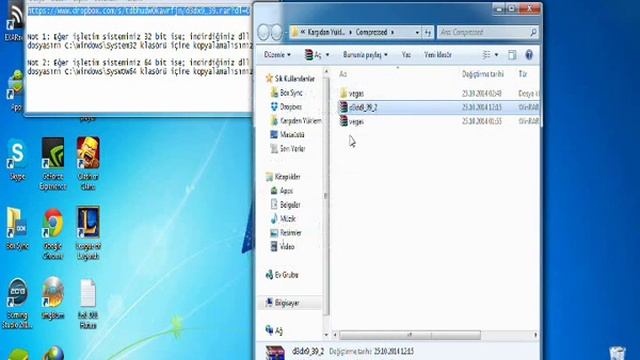Image resolution: width=640 pixels, height=360 pixels.
Task: Open the address bar history dropdown
Action: point(417,32)
